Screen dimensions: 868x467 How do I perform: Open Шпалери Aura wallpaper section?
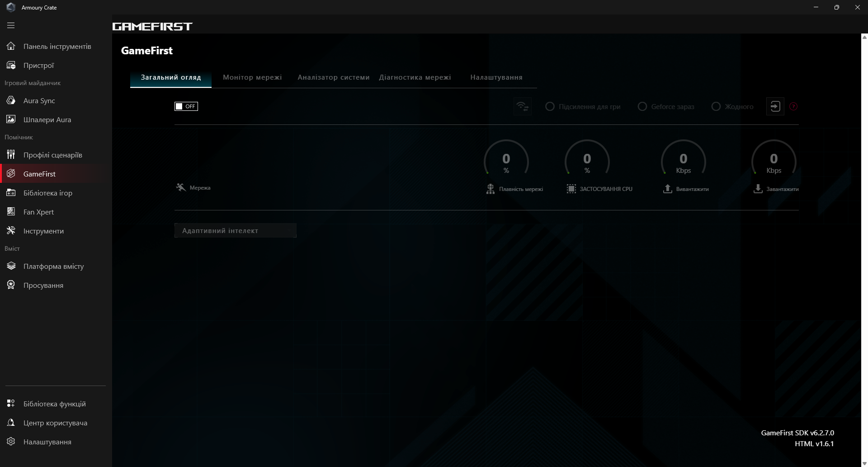coord(56,119)
